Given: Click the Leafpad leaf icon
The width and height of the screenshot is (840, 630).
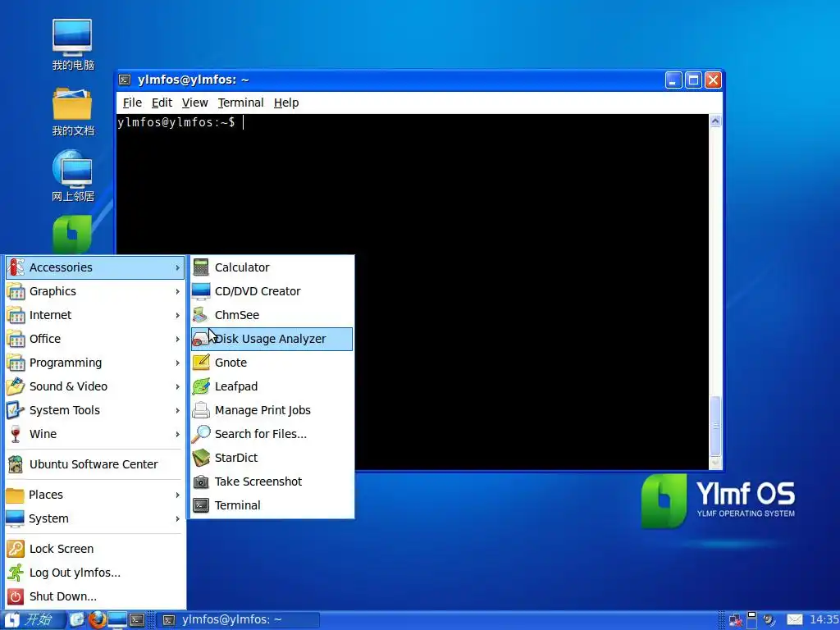Looking at the screenshot, I should pyautogui.click(x=201, y=386).
